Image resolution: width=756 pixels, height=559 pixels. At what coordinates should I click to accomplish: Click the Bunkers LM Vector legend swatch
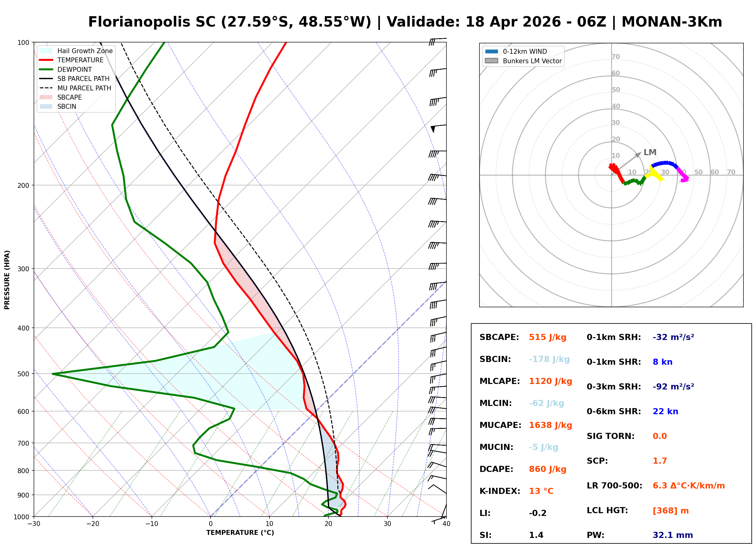(x=491, y=61)
